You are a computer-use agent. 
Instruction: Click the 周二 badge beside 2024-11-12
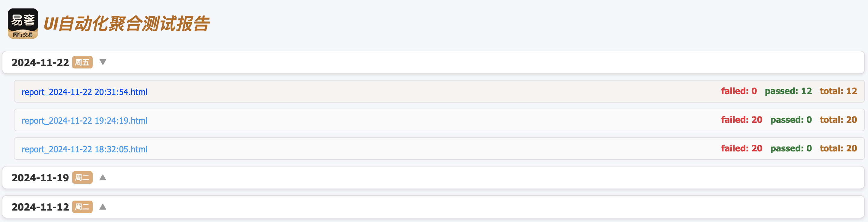coord(82,207)
